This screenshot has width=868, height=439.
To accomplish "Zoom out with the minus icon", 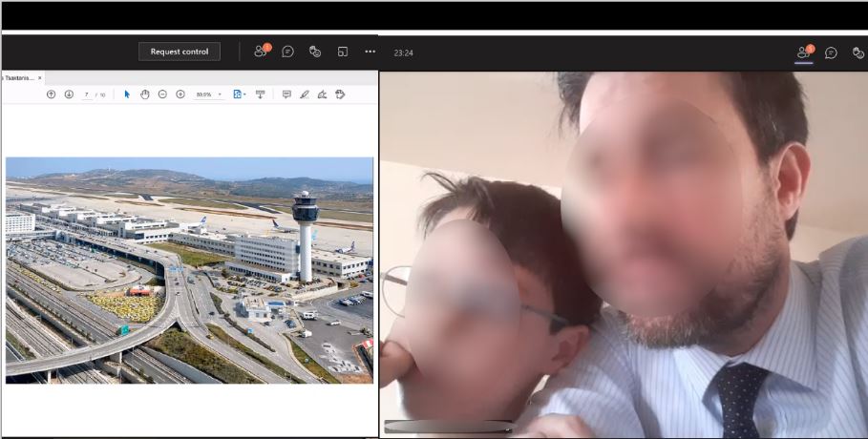I will point(162,94).
